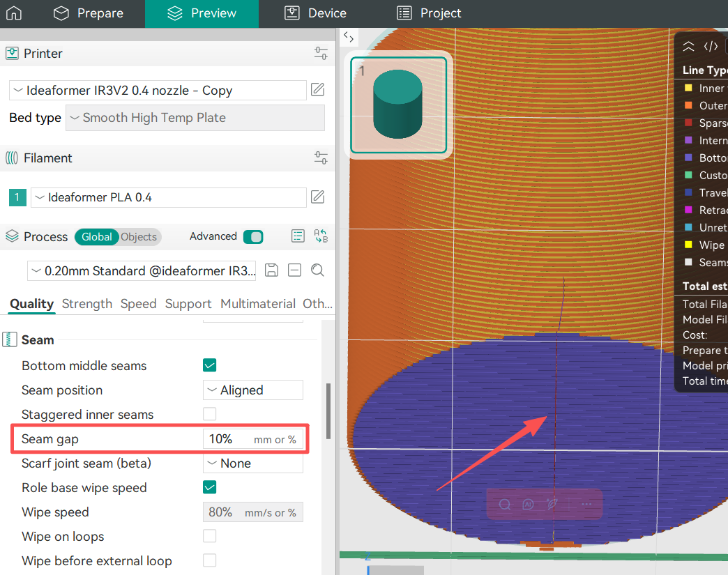Click the Process layers icon
This screenshot has height=575, width=728.
click(x=12, y=236)
